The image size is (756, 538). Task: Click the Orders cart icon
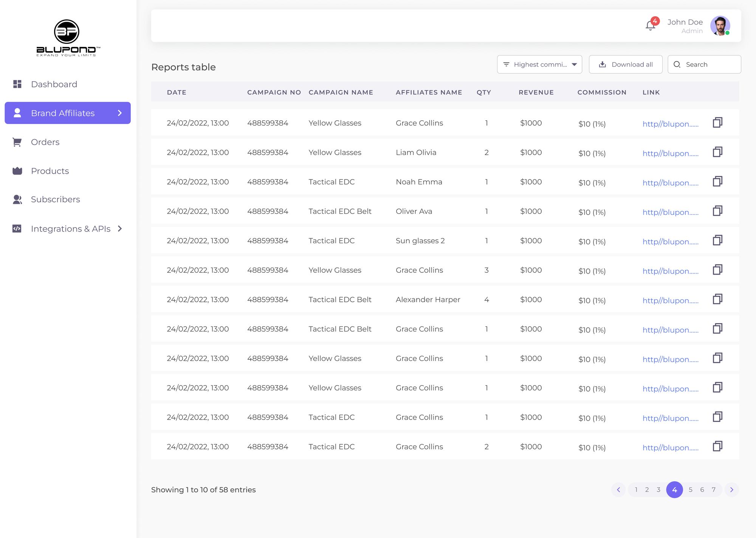[x=17, y=142]
